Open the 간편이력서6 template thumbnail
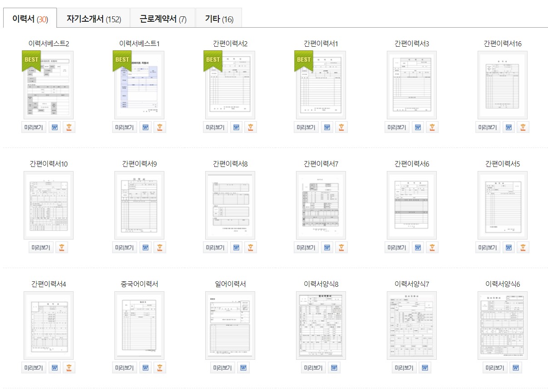Image resolution: width=548 pixels, height=392 pixels. pos(412,205)
